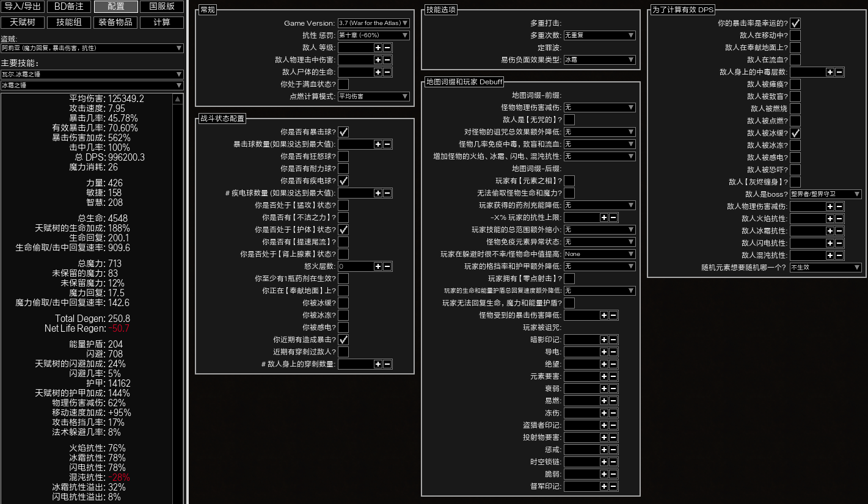Toggle 敌人被冰缓 checkbox
Screen dimensions: 868x504
click(x=795, y=133)
